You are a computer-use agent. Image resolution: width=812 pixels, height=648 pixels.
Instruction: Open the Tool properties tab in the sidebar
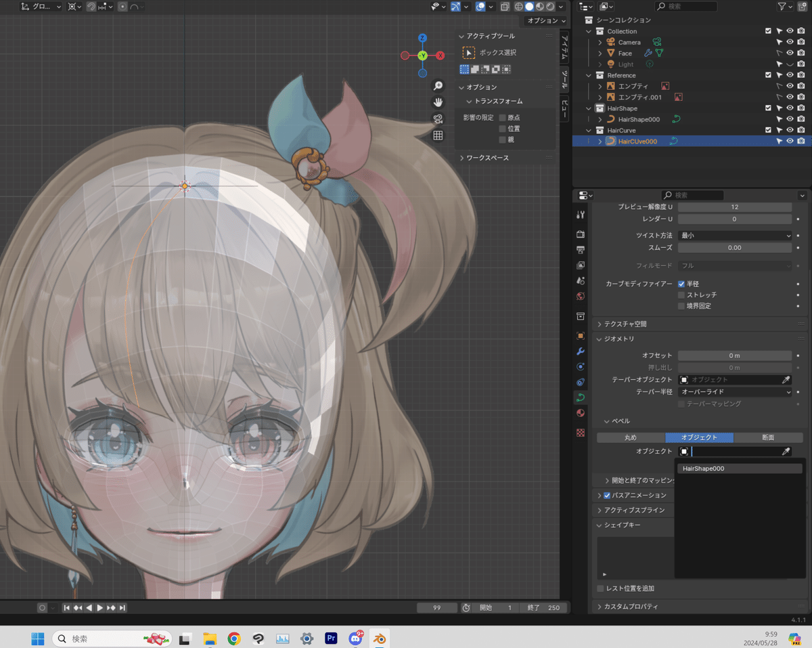coord(580,215)
